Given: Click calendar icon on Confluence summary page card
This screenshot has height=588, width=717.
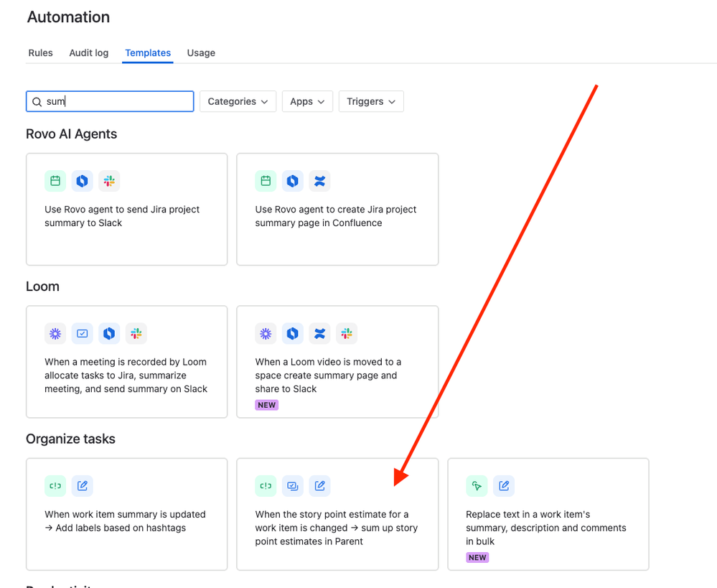Looking at the screenshot, I should 266,181.
